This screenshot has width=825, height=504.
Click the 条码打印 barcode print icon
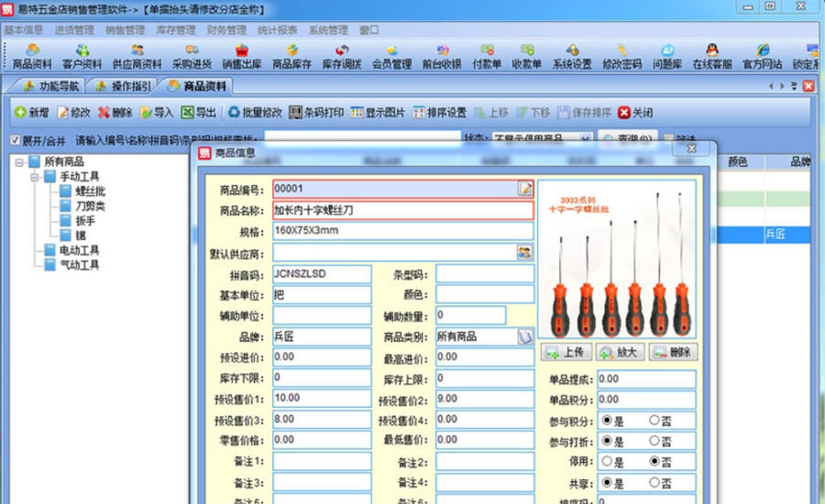[316, 113]
